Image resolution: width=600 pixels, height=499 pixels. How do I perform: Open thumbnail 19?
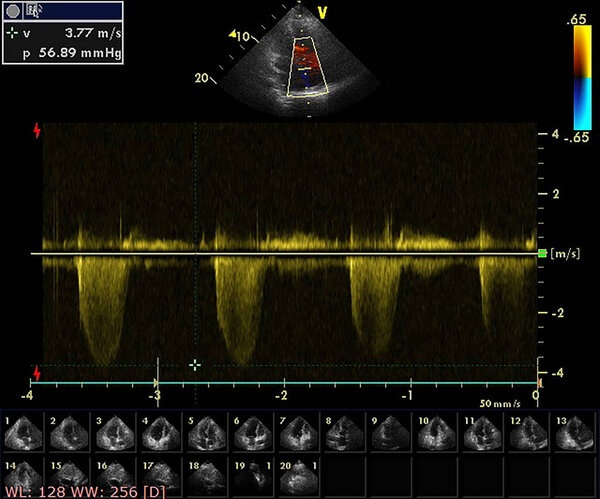(253, 477)
